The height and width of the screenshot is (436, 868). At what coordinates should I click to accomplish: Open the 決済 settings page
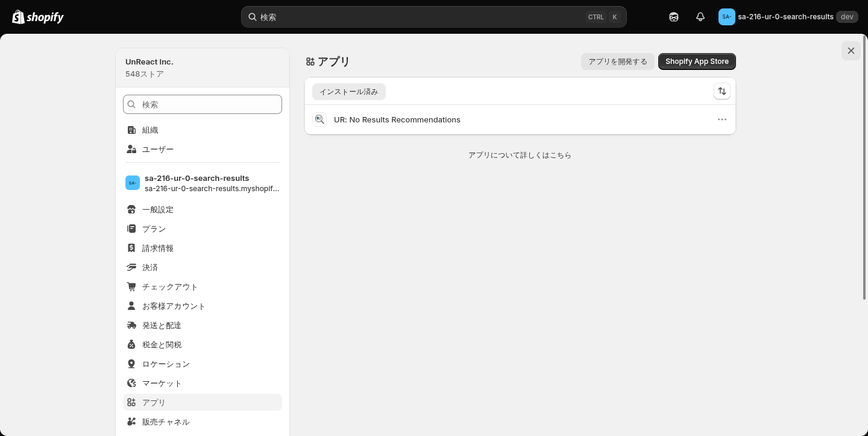coord(203,267)
